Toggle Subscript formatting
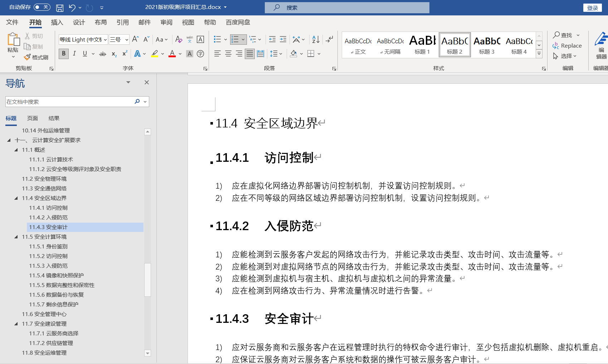This screenshot has width=608, height=364. [x=114, y=54]
